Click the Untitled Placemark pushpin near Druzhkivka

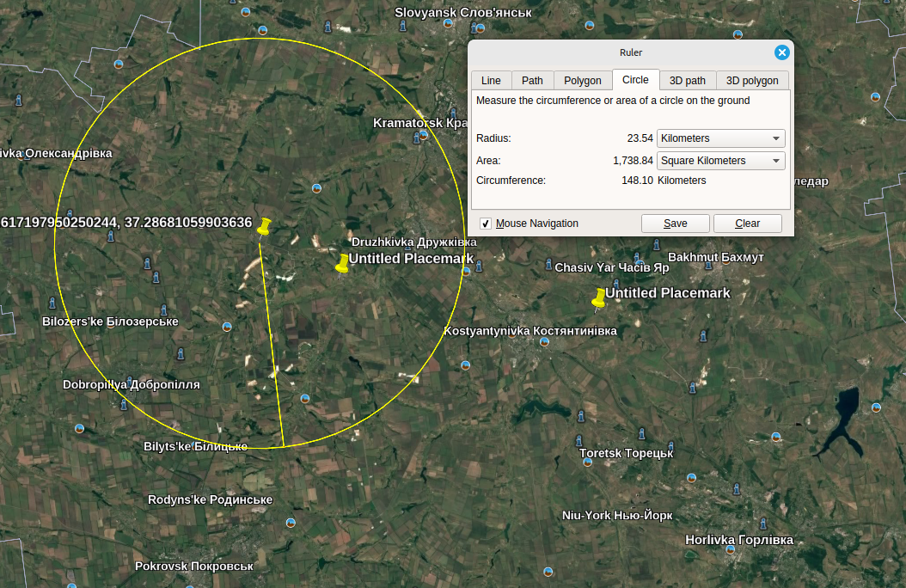pos(341,264)
